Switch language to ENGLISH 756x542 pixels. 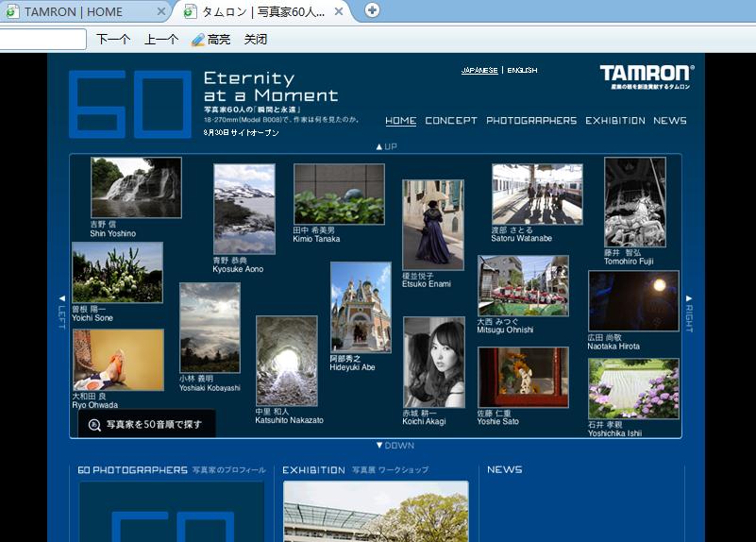click(522, 70)
